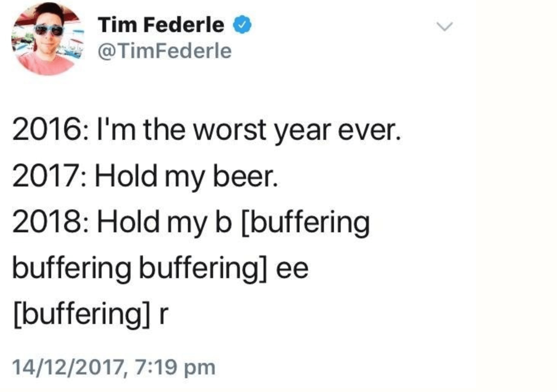Click the blue verified badge
Screen dimensions: 557x392
click(242, 25)
